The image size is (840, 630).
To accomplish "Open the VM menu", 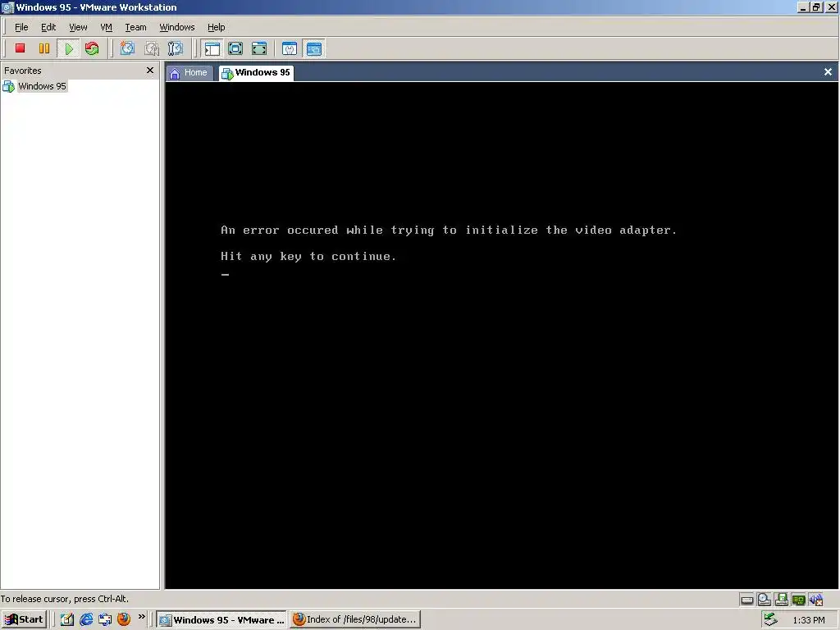I will point(106,27).
